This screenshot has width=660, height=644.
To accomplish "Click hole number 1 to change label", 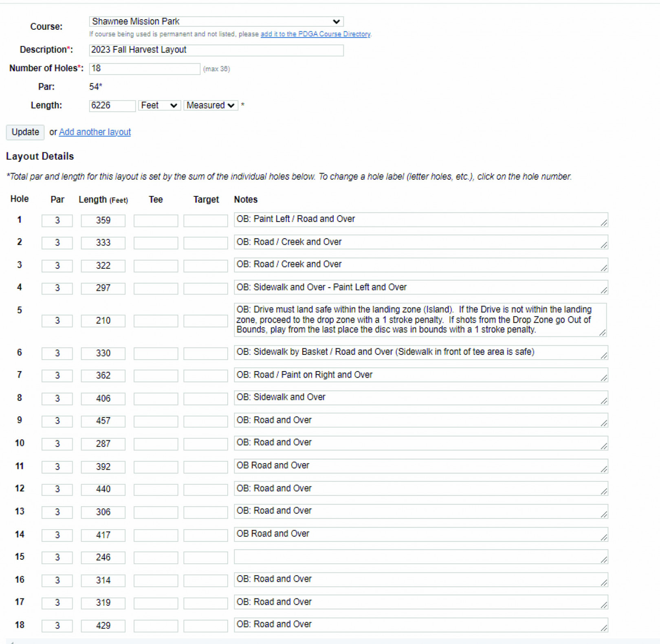I will [19, 220].
